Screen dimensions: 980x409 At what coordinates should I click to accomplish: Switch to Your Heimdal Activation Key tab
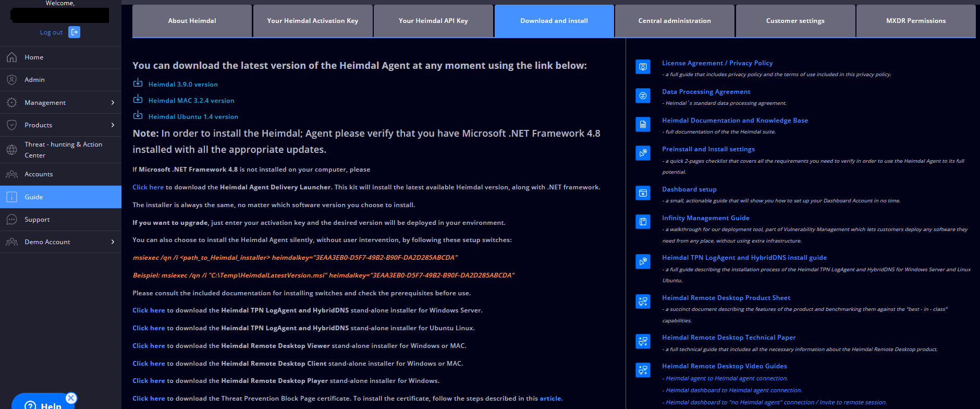[x=313, y=21]
